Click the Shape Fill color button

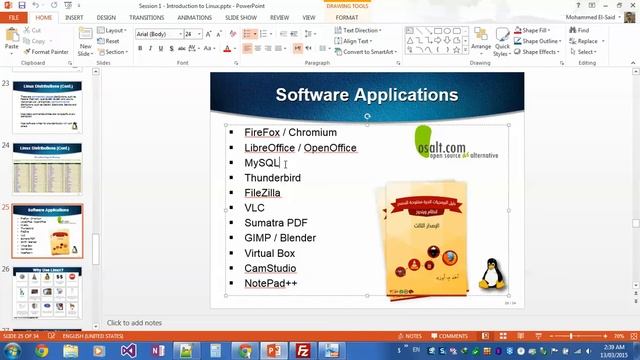tap(532, 30)
